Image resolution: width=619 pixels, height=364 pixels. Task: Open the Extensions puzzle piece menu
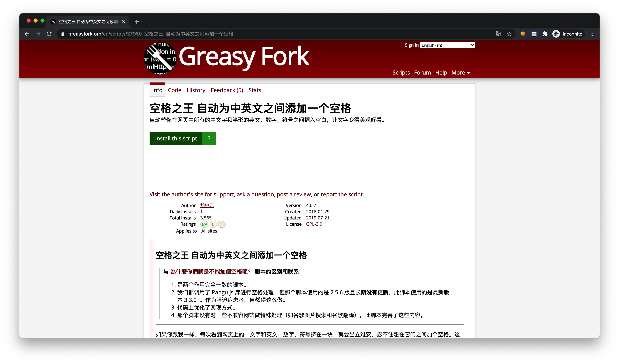click(x=545, y=34)
